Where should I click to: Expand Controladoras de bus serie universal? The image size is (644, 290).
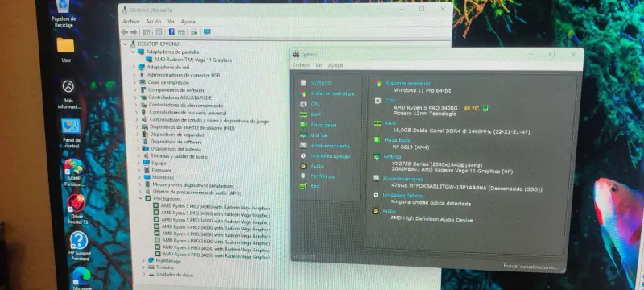coord(137,112)
